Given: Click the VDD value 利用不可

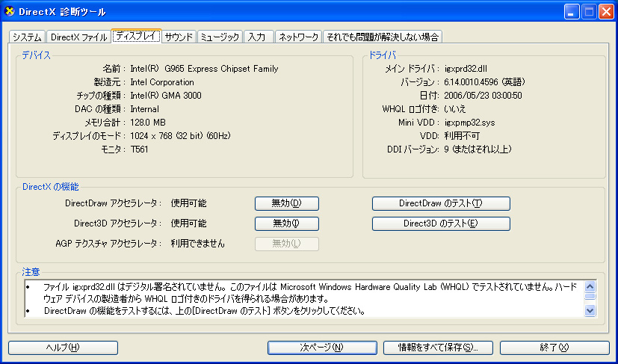Looking at the screenshot, I should pos(462,136).
